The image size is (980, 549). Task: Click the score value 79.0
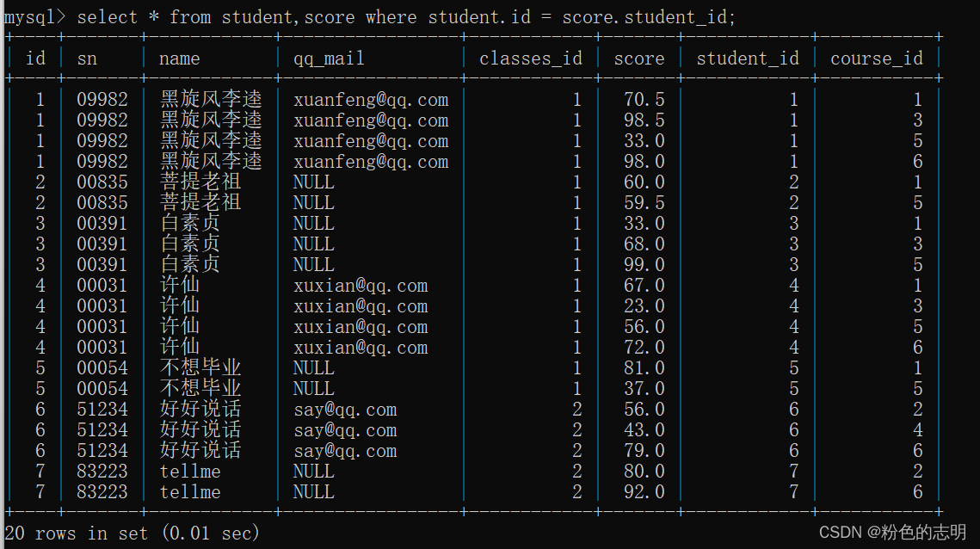[x=644, y=450]
